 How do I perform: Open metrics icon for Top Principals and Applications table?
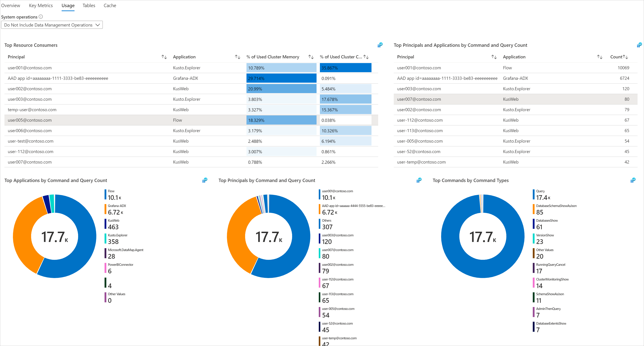click(640, 45)
